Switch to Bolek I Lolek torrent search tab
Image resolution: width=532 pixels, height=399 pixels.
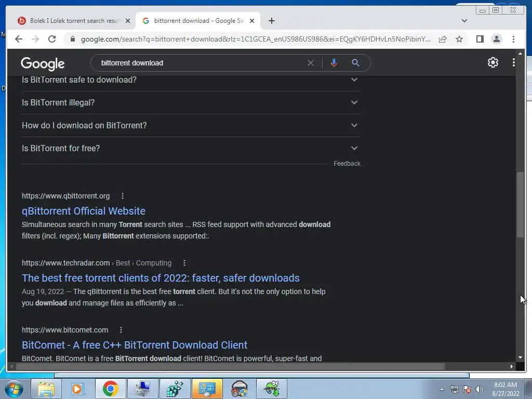coord(73,21)
